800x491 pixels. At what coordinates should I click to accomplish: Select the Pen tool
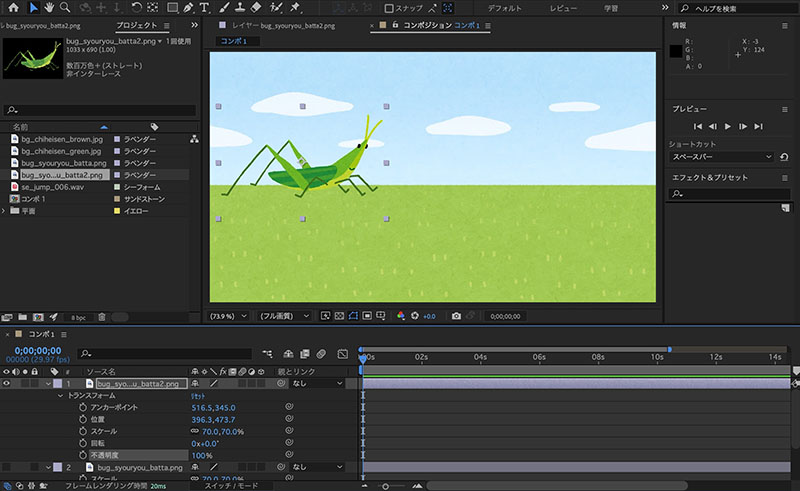[x=188, y=8]
